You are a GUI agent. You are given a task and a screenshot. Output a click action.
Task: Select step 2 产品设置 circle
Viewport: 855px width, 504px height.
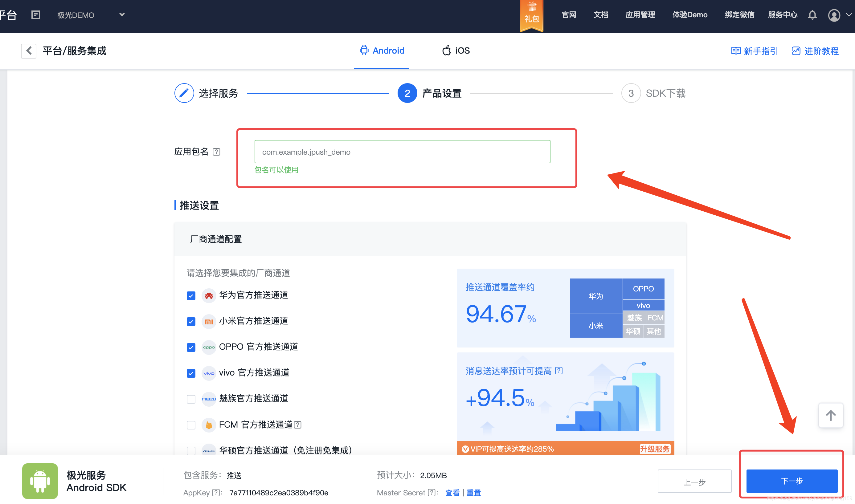[x=407, y=93]
